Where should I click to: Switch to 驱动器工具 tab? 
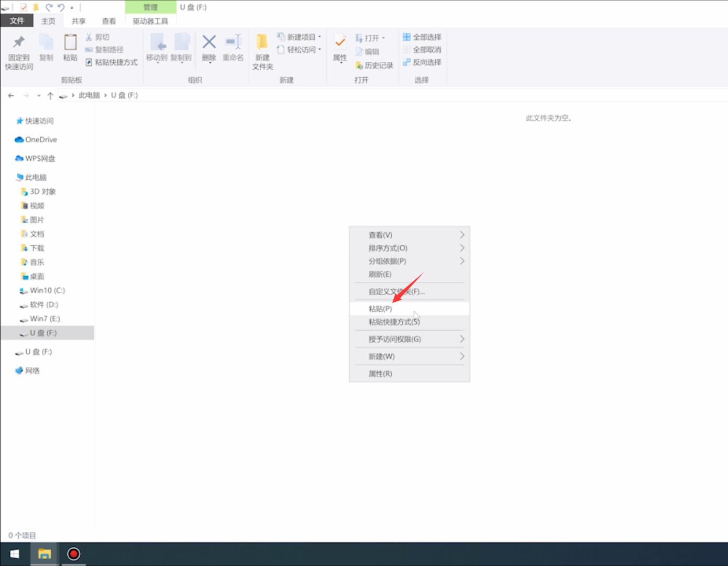[x=150, y=21]
